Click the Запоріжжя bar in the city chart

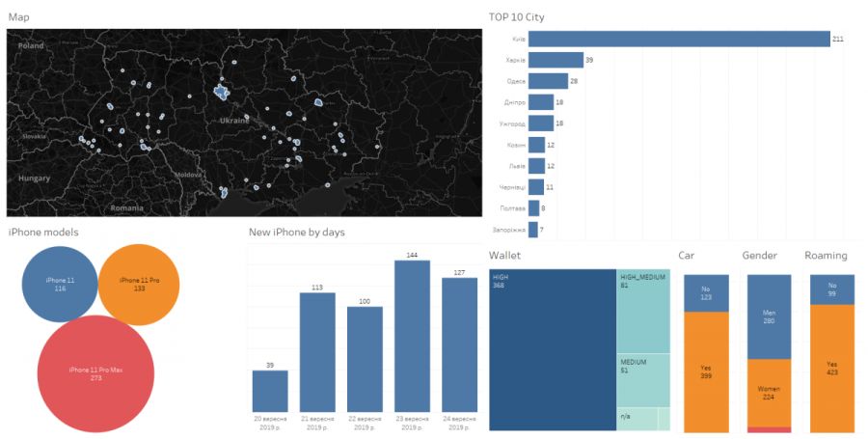pos(532,230)
